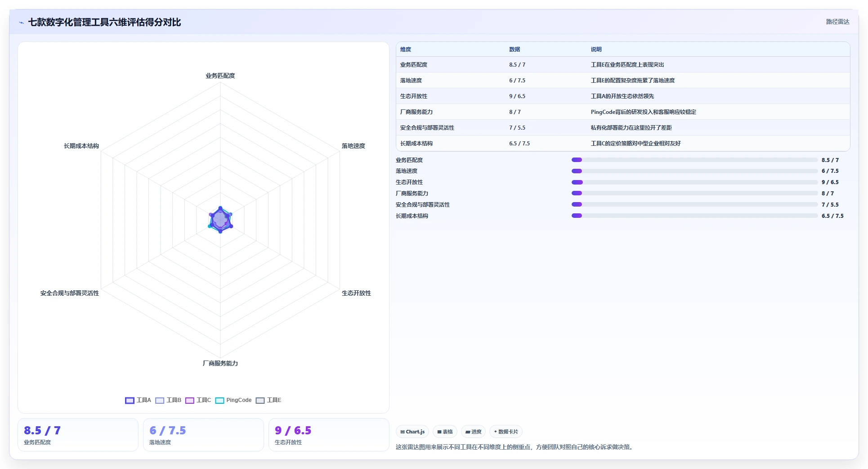The height and width of the screenshot is (469, 868).
Task: Click the 进度 tag chip
Action: pos(474,432)
